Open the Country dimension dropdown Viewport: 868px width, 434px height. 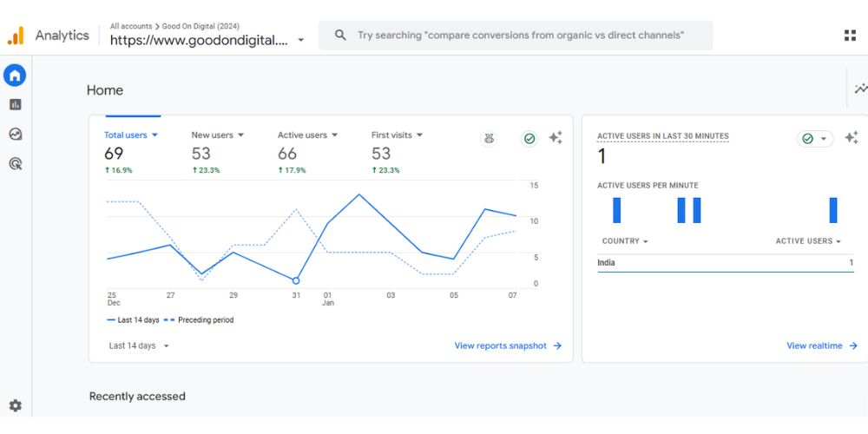click(625, 241)
